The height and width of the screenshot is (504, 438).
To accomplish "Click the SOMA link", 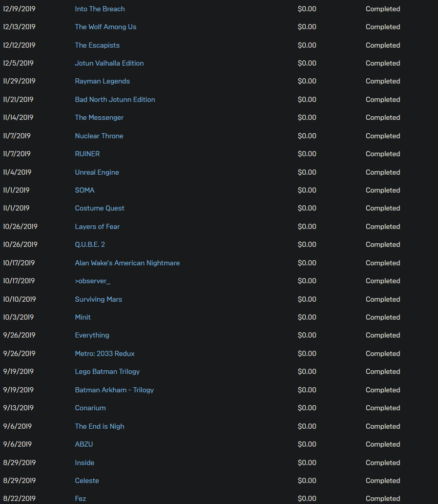I will pos(85,191).
